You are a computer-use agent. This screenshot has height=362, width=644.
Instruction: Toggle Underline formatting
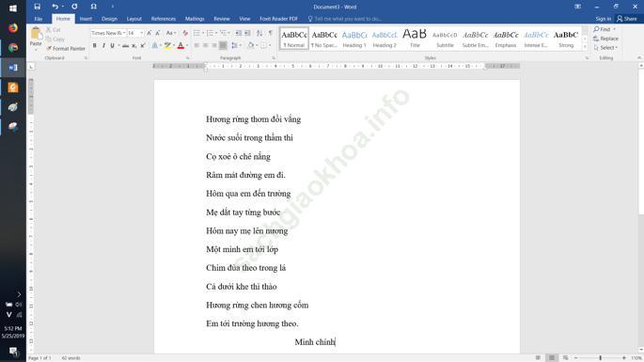[112, 46]
